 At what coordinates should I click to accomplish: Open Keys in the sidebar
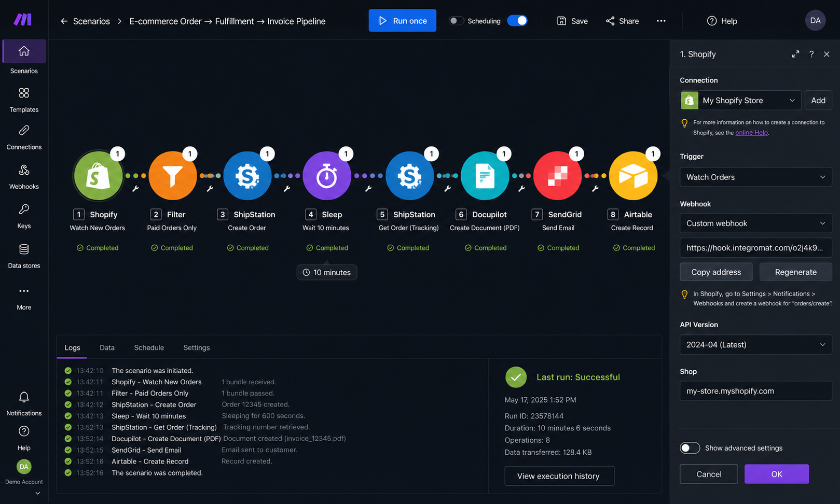tap(24, 216)
